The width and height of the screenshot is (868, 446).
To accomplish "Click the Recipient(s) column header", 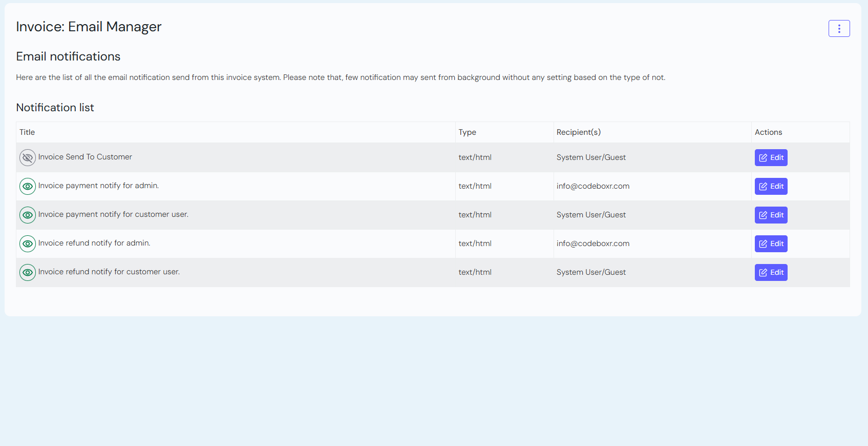I will 578,132.
